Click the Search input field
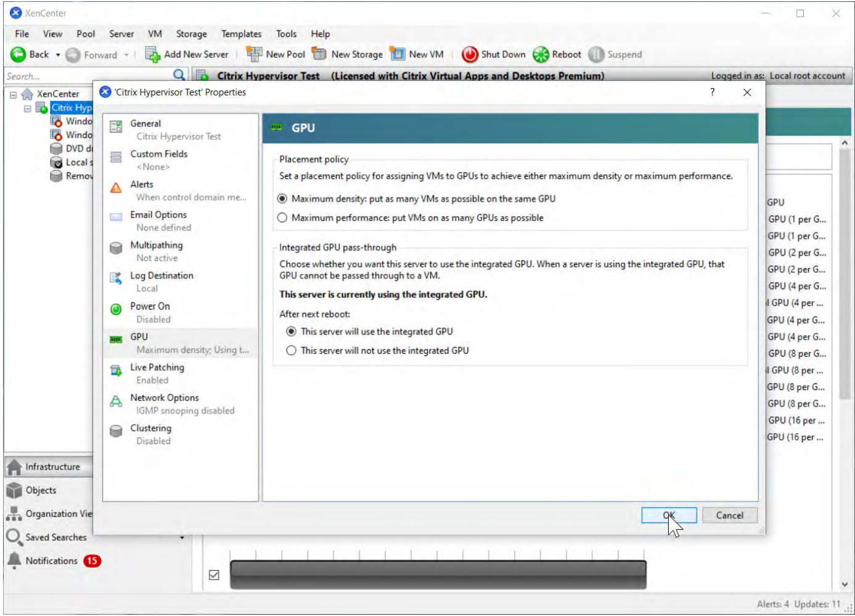This screenshot has width=855, height=616. [x=86, y=76]
